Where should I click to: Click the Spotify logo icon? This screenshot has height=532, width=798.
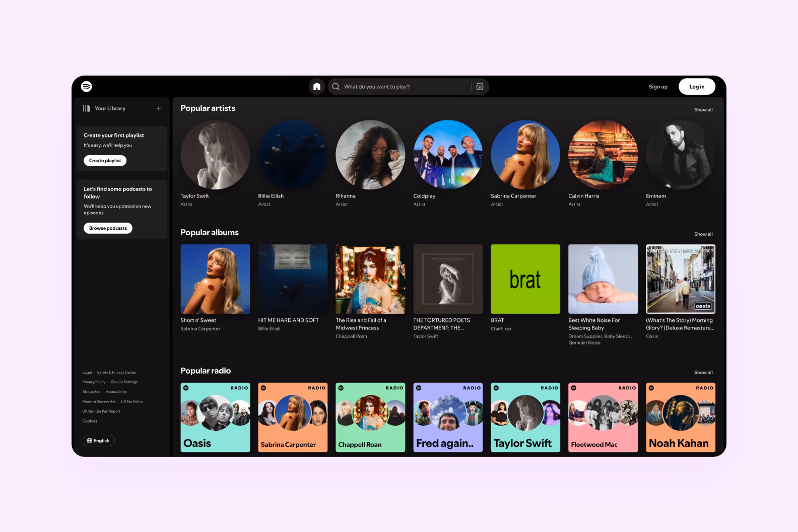[87, 87]
